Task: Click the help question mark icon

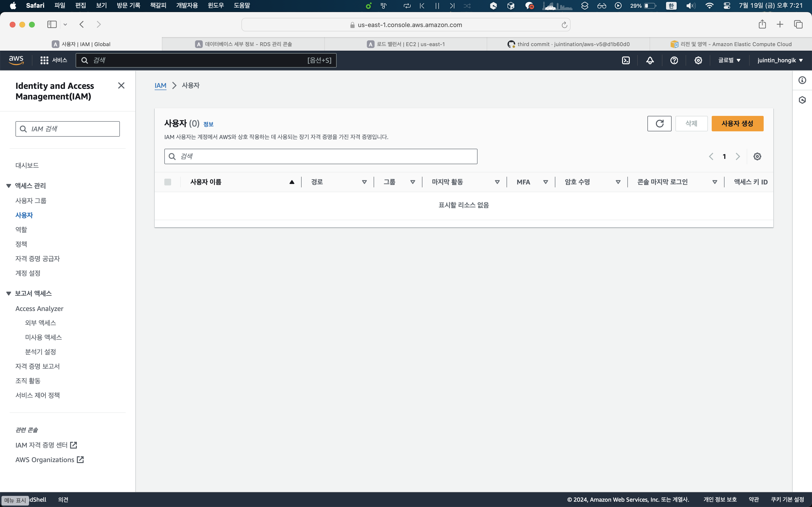Action: coord(674,60)
